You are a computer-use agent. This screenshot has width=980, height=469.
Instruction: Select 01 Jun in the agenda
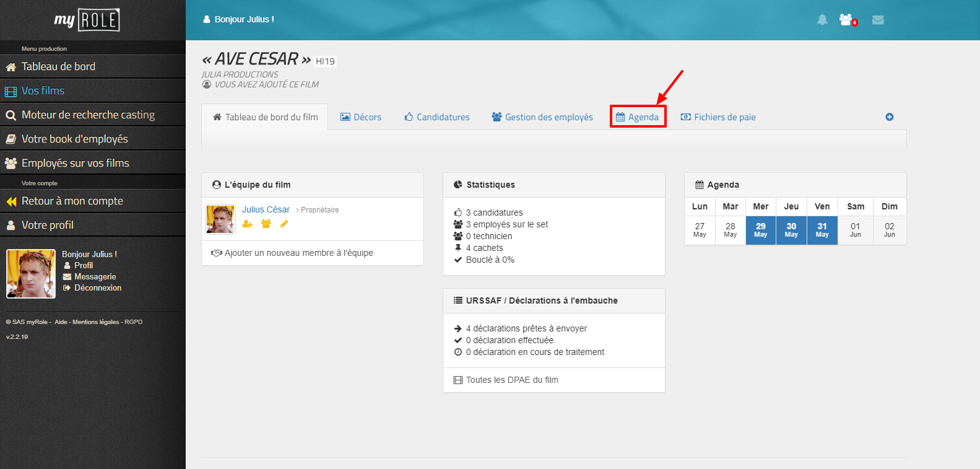point(856,230)
